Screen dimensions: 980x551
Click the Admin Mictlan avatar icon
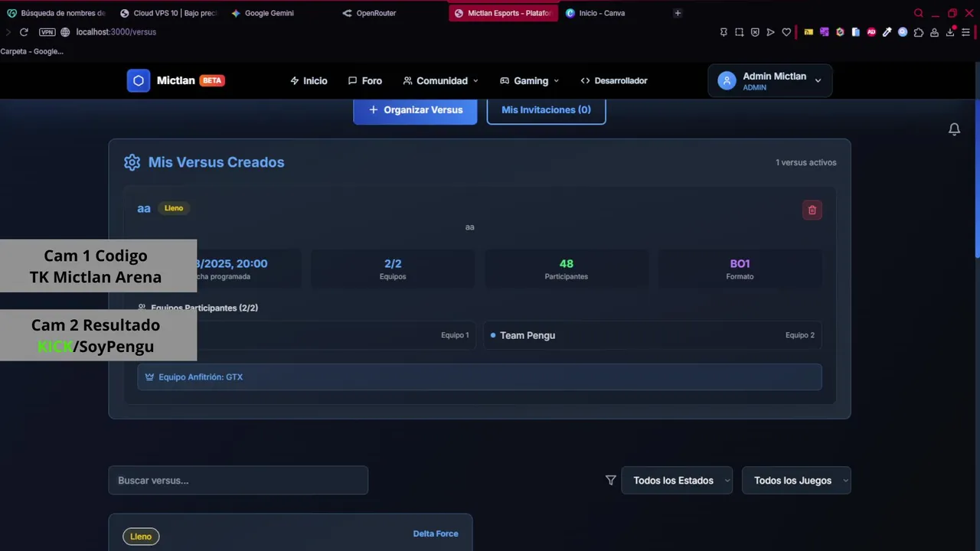(x=727, y=80)
